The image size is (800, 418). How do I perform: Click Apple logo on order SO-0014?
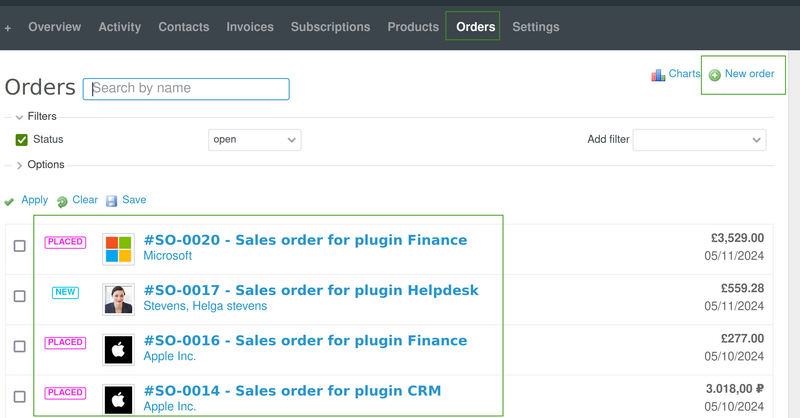[118, 399]
